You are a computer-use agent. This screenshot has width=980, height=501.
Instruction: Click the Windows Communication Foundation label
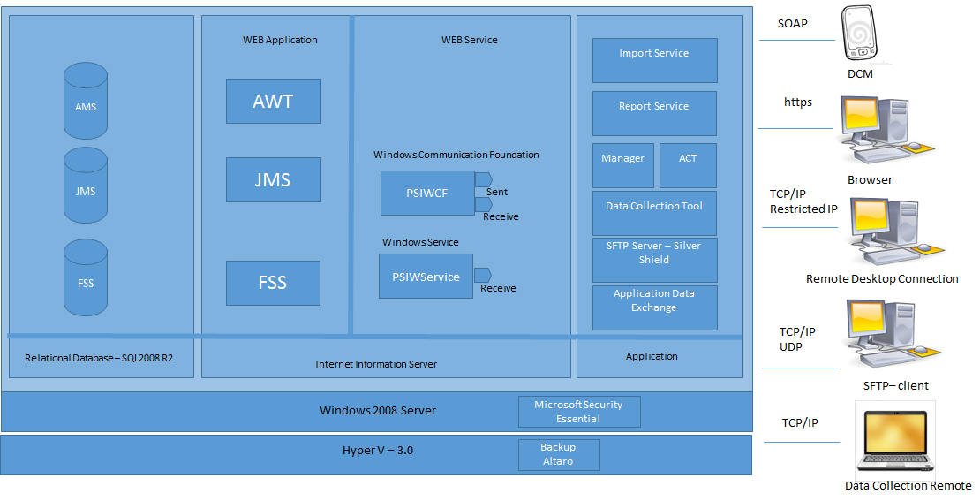[x=456, y=155]
